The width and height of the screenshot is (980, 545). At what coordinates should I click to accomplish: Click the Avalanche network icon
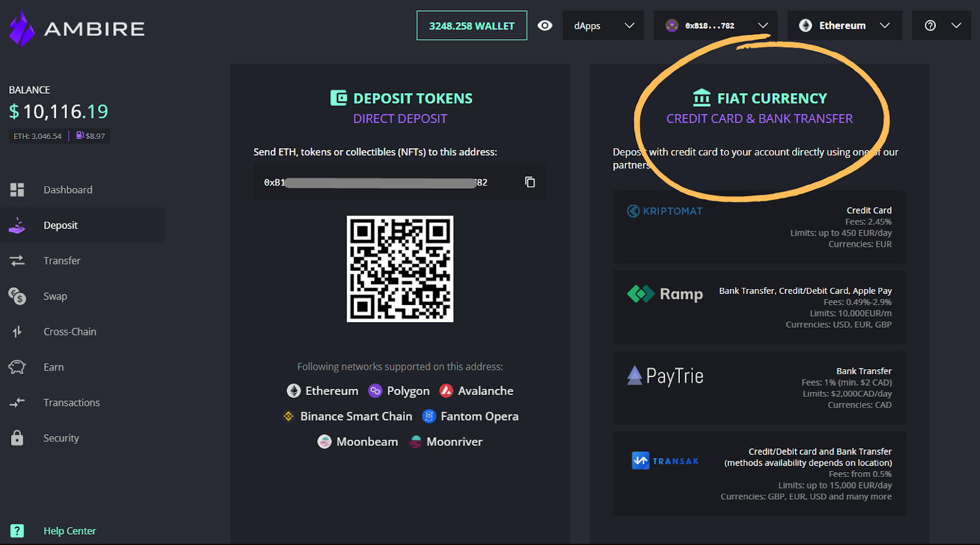coord(447,391)
